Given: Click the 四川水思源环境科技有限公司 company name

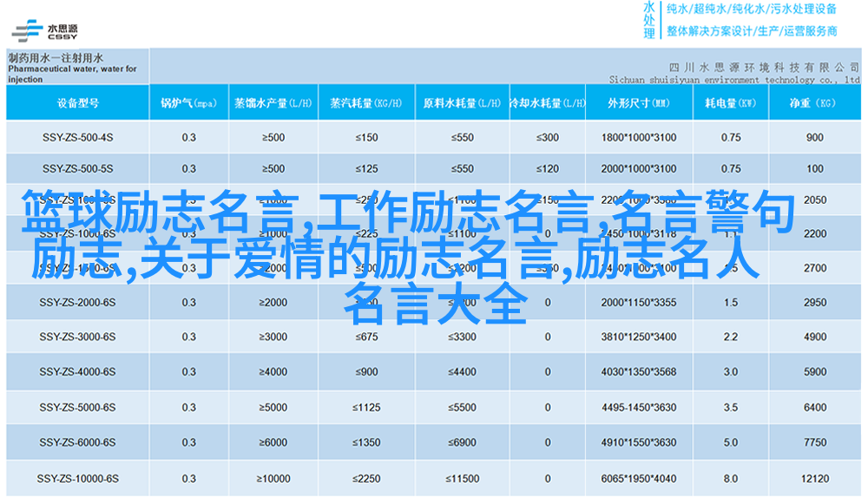Looking at the screenshot, I should (764, 68).
